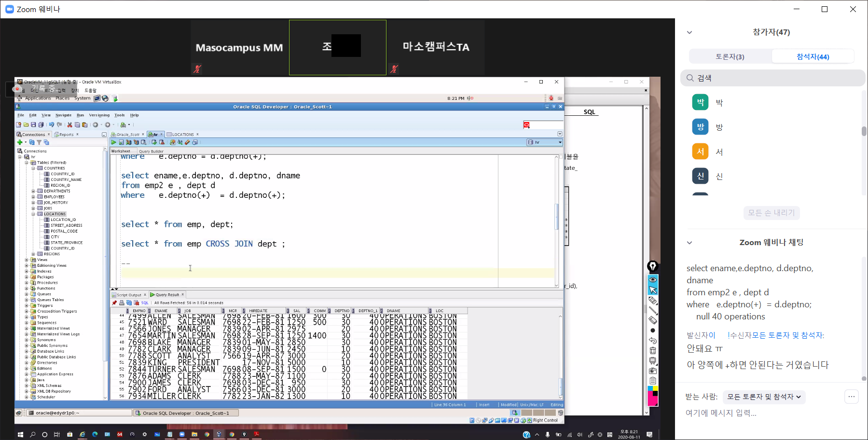Viewport: 868px width, 440px height.
Task: Toggle the arrow cursor mode in annotation toolbar
Action: 653,290
